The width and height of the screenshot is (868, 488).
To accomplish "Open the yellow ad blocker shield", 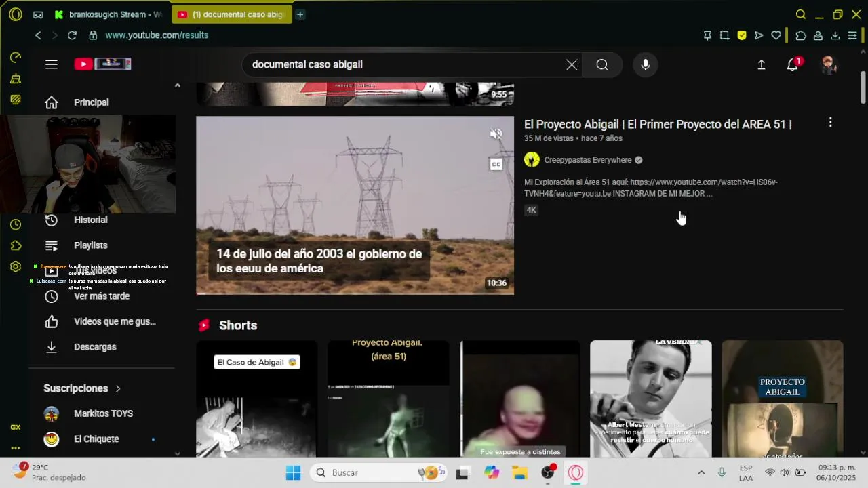I will pos(742,35).
